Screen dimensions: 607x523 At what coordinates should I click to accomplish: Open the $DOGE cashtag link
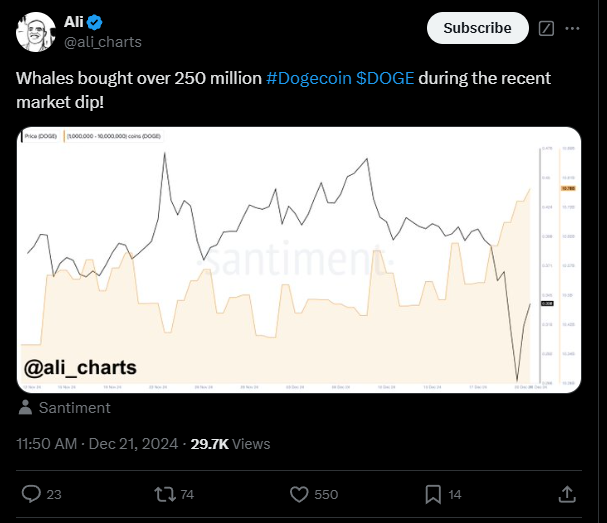(x=385, y=78)
